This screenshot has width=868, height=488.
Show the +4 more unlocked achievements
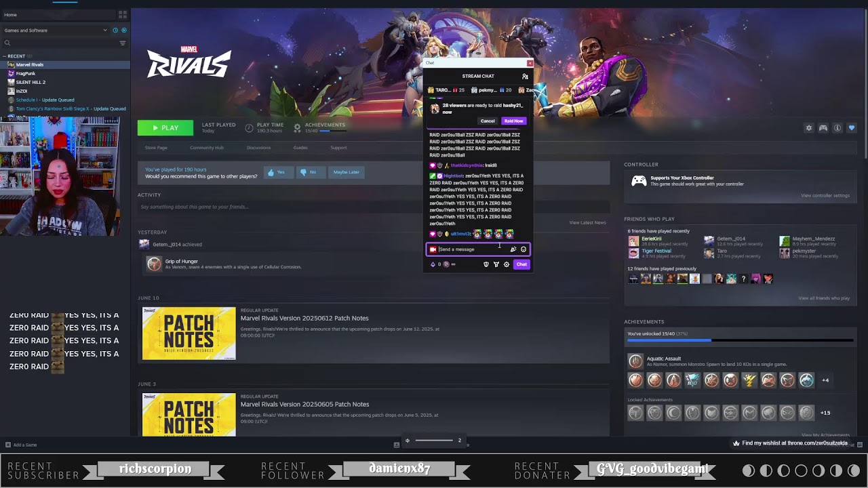coord(825,380)
